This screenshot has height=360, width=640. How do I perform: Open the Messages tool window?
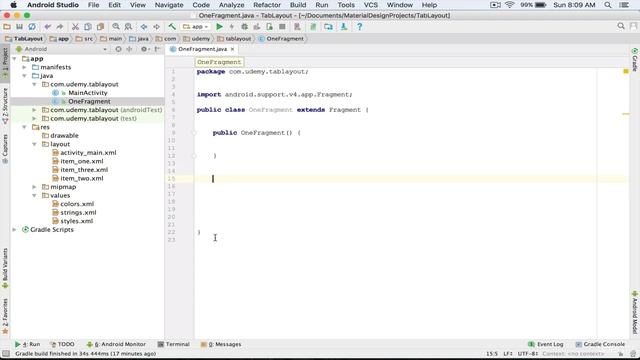coord(221,344)
